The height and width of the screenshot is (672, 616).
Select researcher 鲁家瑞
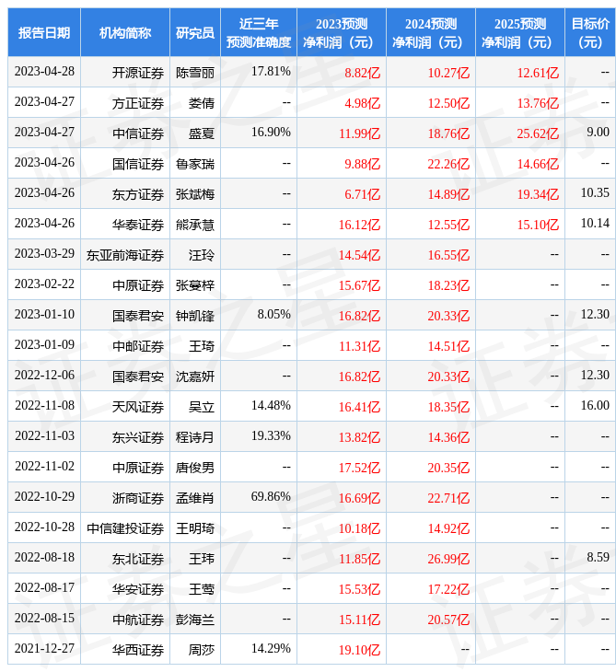[x=195, y=164]
